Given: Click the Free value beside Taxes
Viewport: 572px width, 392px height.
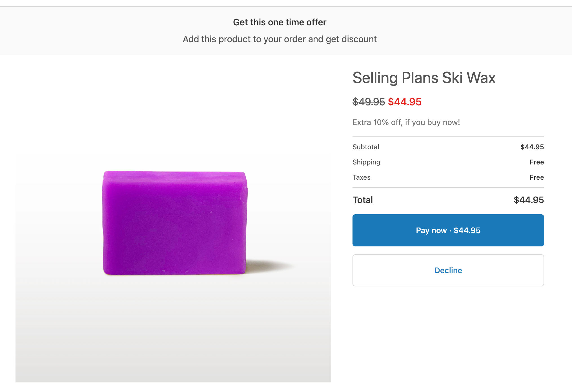Looking at the screenshot, I should coord(536,177).
